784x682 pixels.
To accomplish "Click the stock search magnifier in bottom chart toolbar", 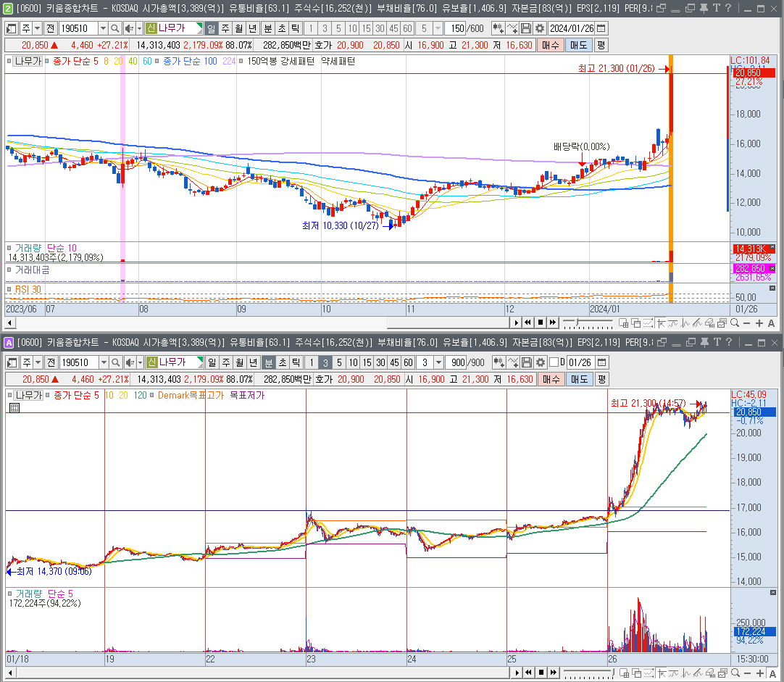I will pyautogui.click(x=115, y=362).
